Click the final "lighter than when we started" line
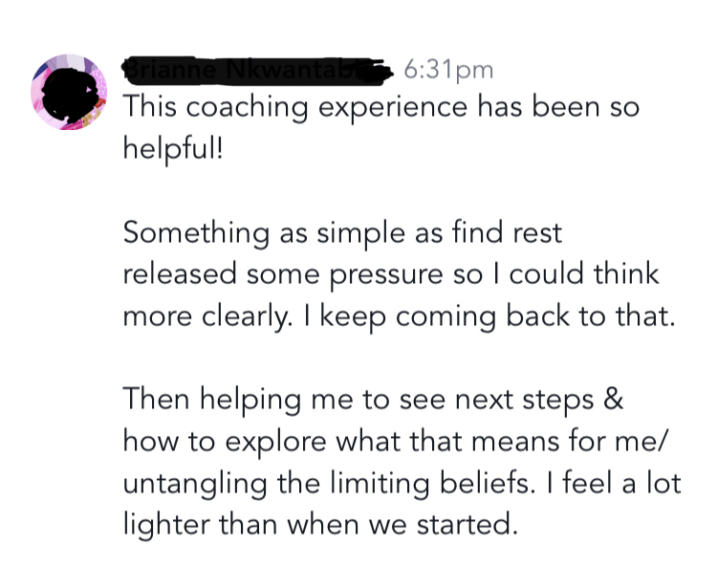The height and width of the screenshot is (588, 717). (x=320, y=525)
